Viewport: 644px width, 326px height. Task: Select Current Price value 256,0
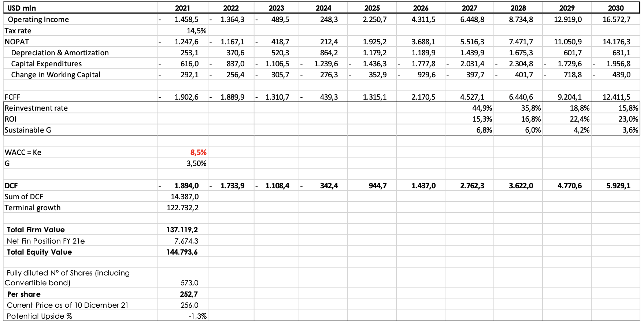189,305
